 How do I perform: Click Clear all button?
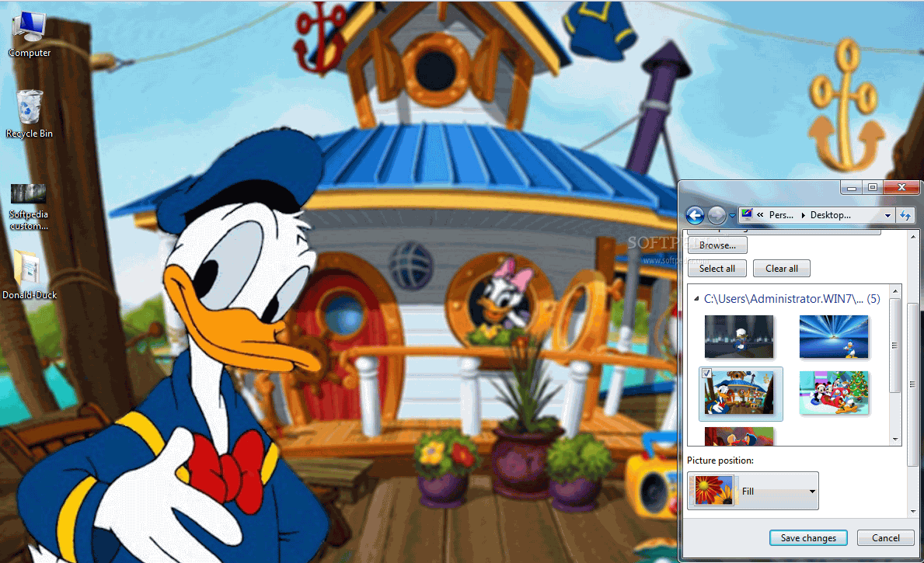781,269
